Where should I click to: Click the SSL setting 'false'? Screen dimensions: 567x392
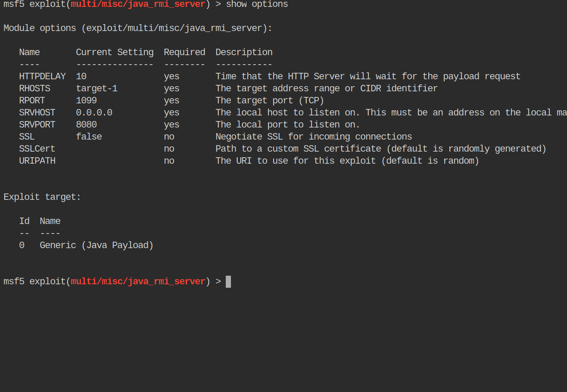coord(89,137)
